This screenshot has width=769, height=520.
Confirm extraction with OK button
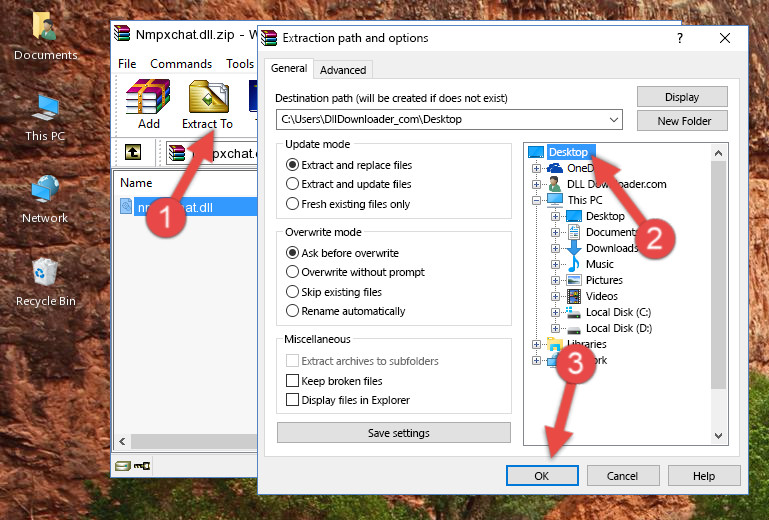click(542, 476)
